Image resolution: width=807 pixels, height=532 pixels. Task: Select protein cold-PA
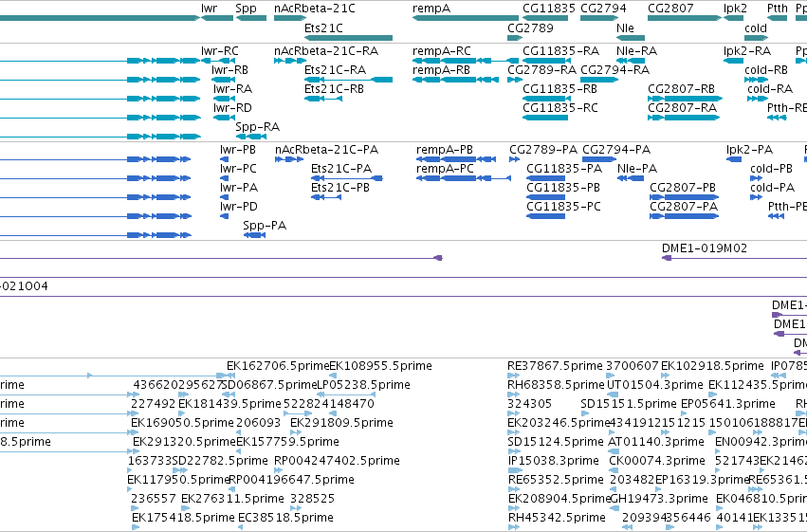click(x=772, y=187)
